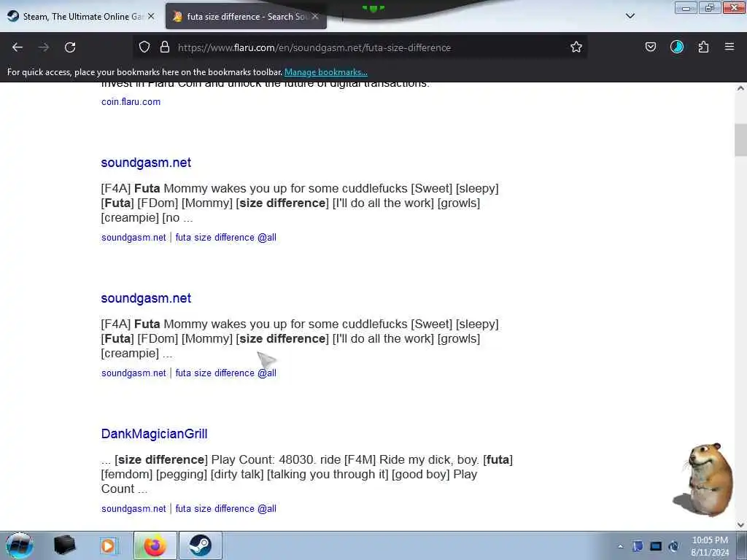Open the black box taskbar icon
Screen dimensions: 747x560
[64, 545]
